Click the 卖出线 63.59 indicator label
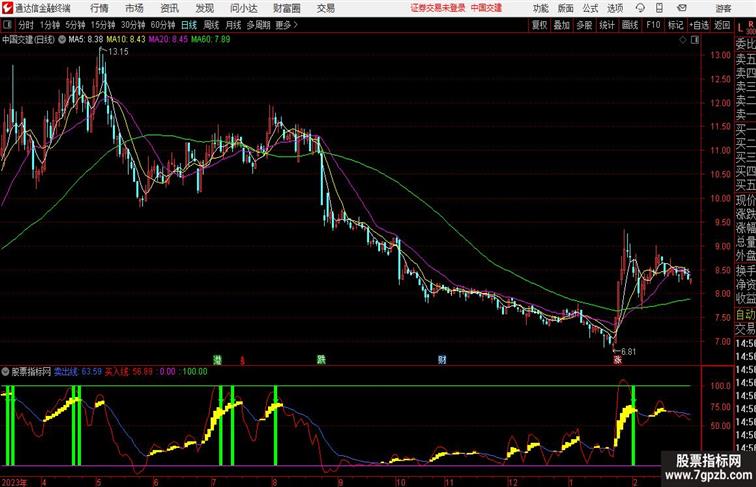 [x=78, y=372]
